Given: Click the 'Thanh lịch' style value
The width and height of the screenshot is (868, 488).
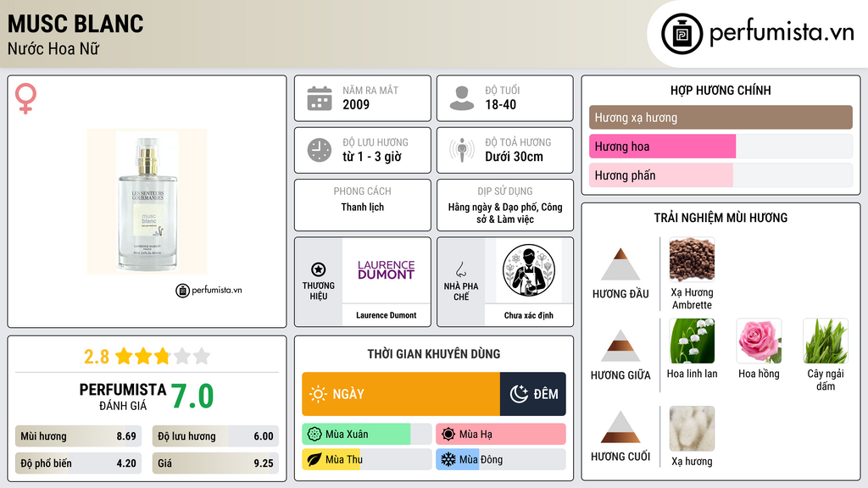Looking at the screenshot, I should (x=363, y=207).
